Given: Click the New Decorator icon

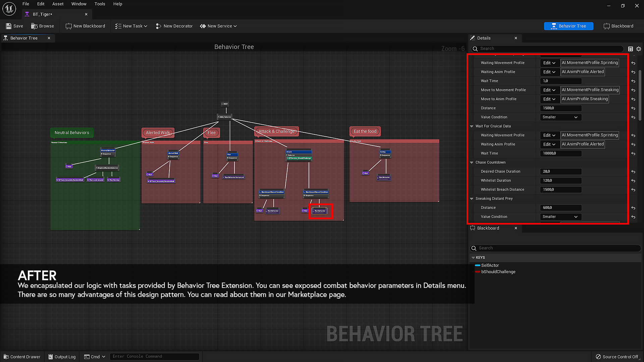Looking at the screenshot, I should point(159,26).
